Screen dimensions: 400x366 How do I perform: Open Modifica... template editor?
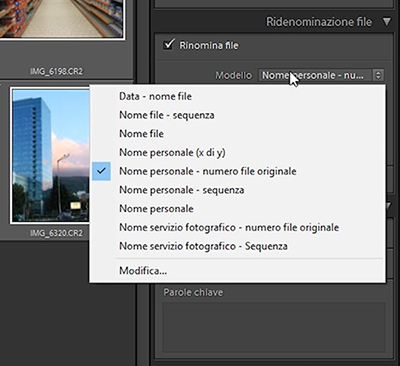point(237,271)
